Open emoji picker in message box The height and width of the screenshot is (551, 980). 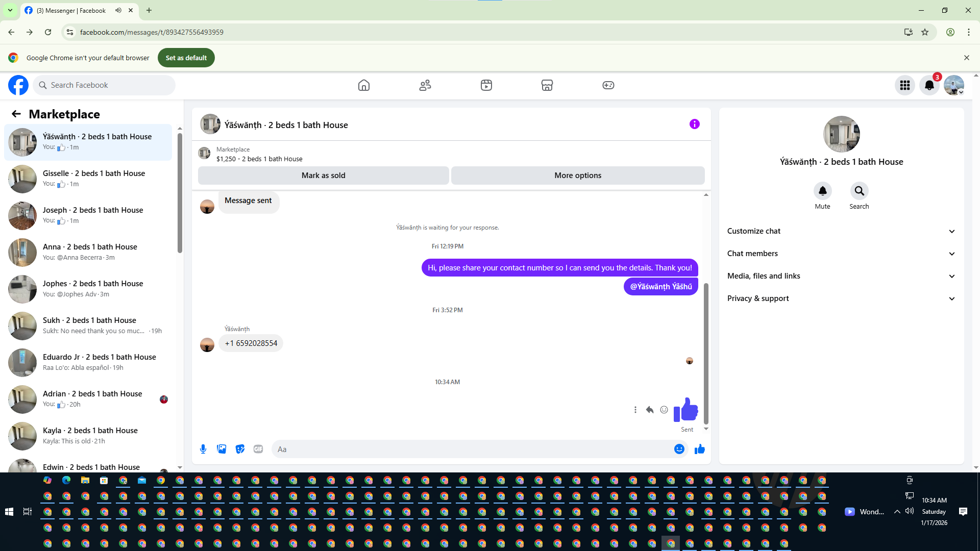[x=679, y=449]
